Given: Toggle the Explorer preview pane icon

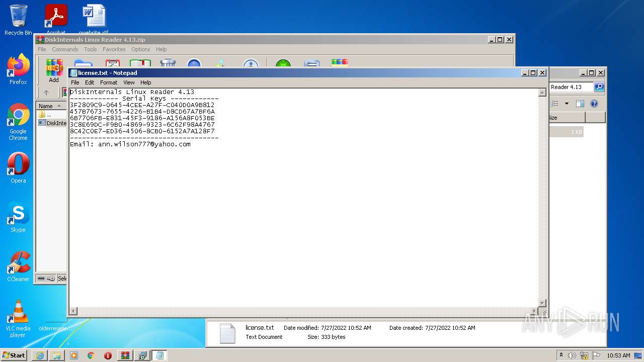Looking at the screenshot, I should (x=580, y=104).
